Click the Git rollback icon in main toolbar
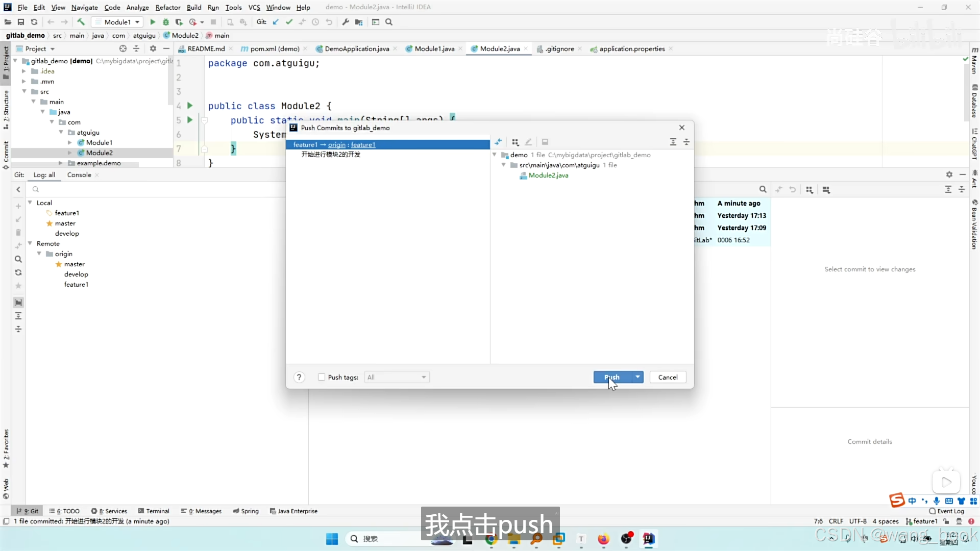 tap(329, 22)
